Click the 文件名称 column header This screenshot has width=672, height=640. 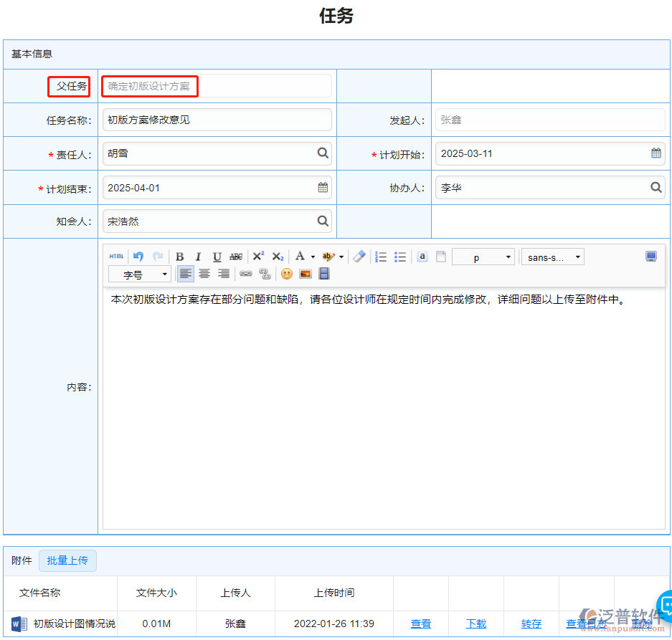[41, 593]
